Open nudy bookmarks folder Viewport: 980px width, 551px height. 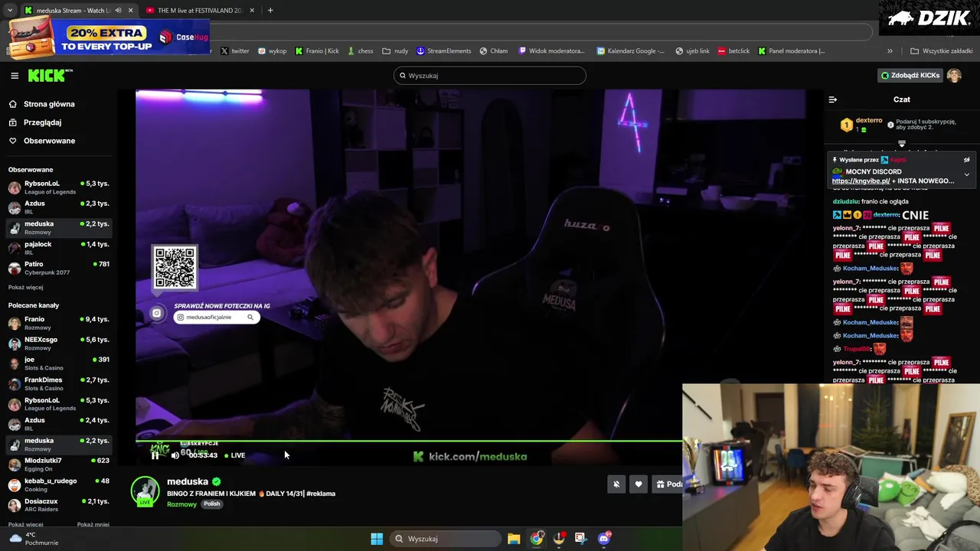[x=395, y=51]
